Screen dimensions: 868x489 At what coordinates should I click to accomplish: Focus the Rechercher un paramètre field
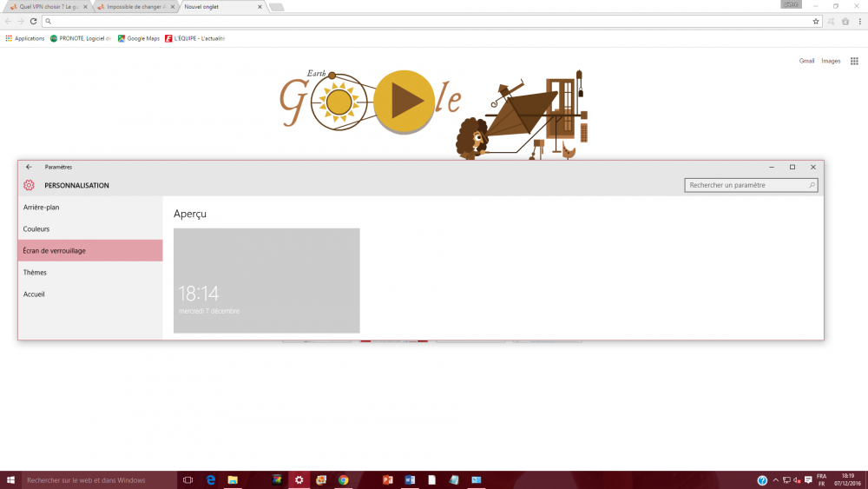click(x=751, y=185)
